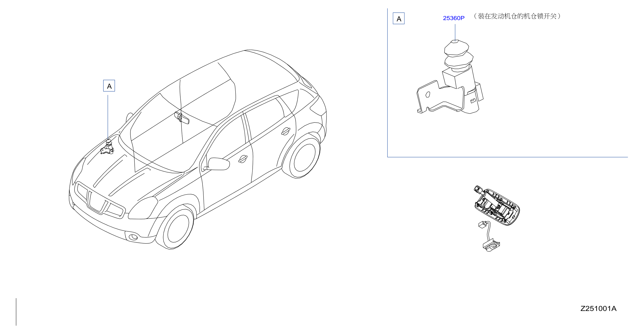Click the blue part number 25360P

click(x=454, y=18)
